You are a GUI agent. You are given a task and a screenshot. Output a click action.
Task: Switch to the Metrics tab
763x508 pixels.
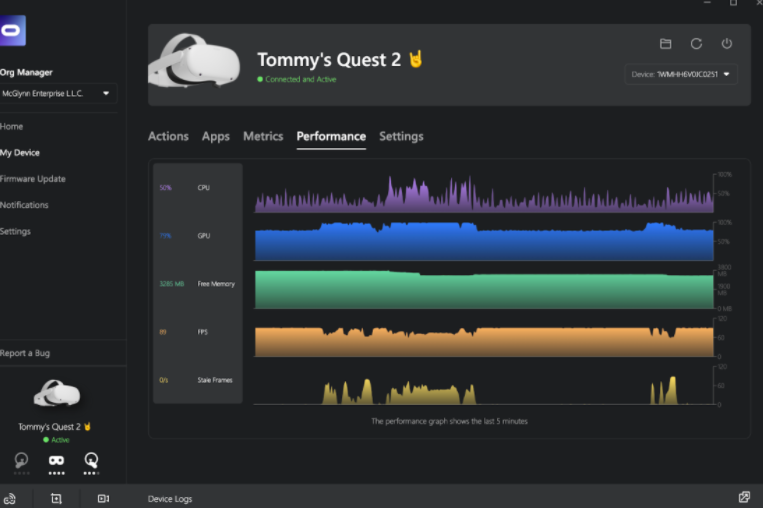point(263,136)
